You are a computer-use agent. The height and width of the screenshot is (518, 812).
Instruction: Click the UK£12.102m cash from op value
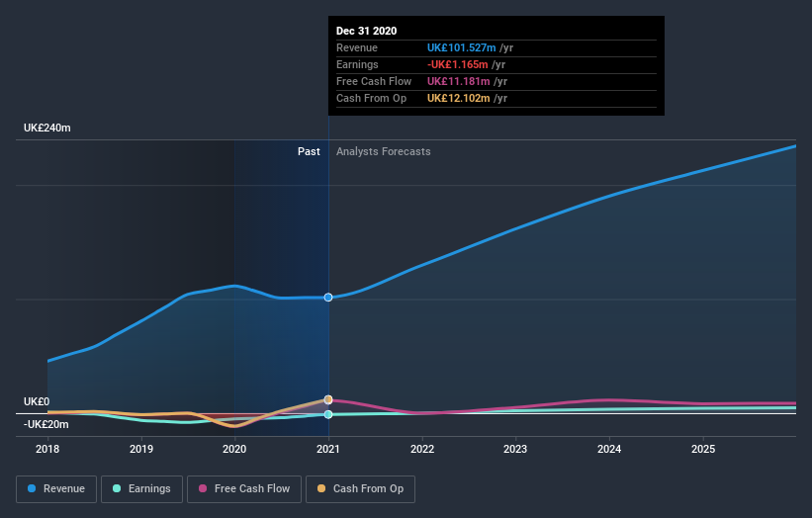[458, 98]
